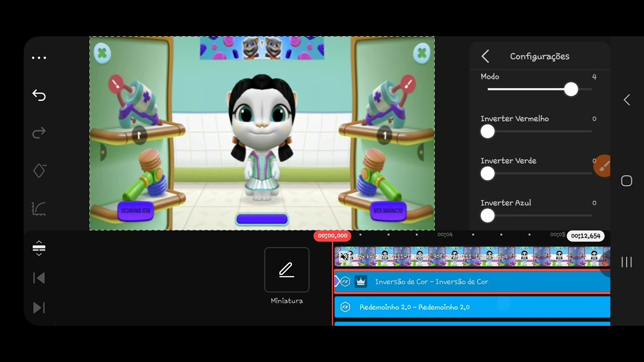The image size is (644, 362).
Task: Tap the muted speaker icon on video clip
Action: (x=345, y=257)
